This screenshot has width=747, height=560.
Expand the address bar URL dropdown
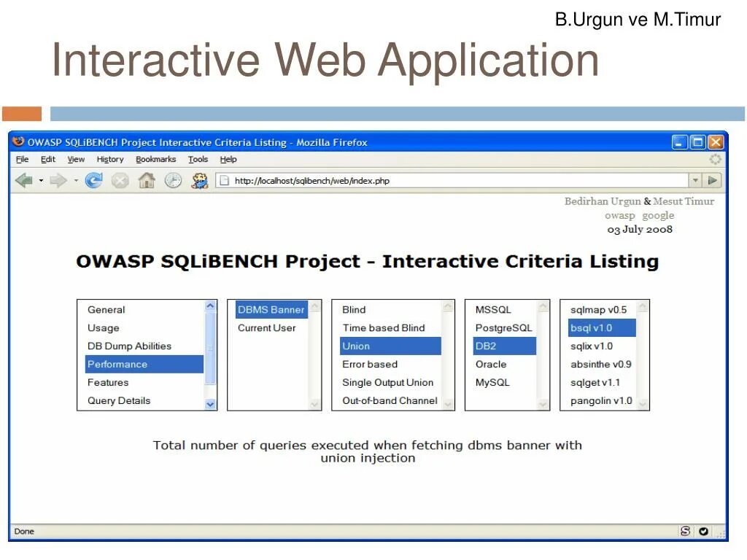pos(695,181)
